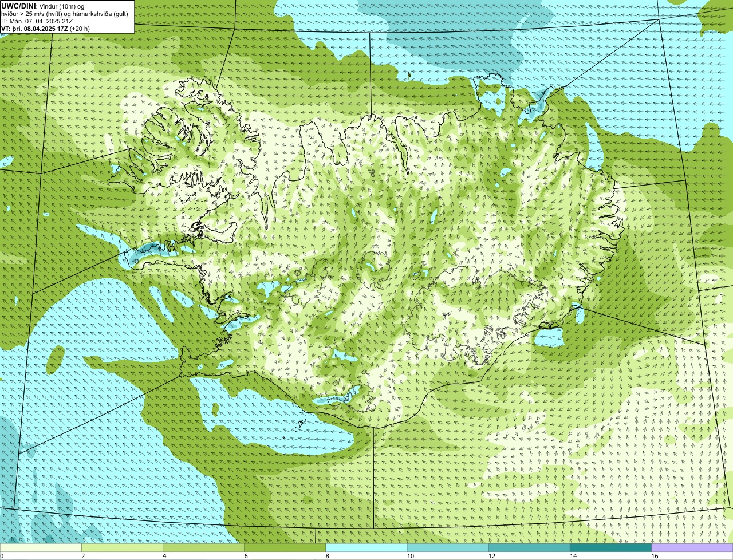Image resolution: width=733 pixels, height=560 pixels.
Task: Pick the light cyan 8–10 m/s legend swatch
Action: pos(366,547)
